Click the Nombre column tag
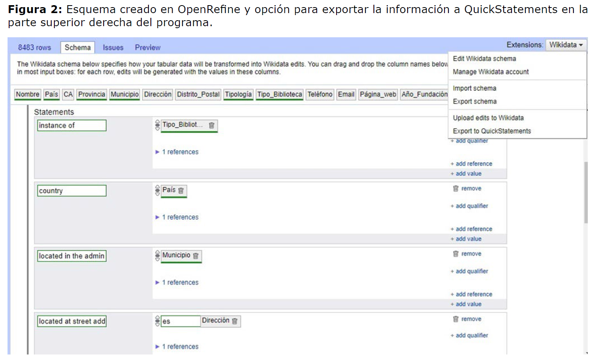This screenshot has height=364, width=606. (x=28, y=94)
